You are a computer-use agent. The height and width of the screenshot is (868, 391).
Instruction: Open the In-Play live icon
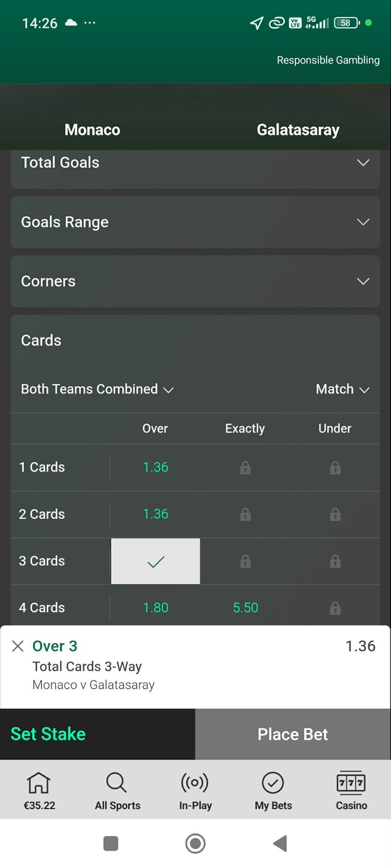195,790
